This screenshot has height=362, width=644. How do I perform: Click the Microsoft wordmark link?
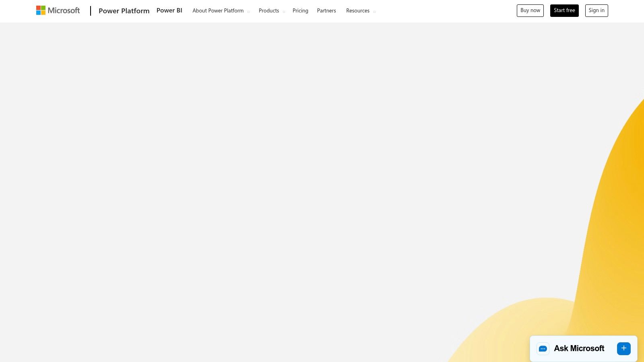click(63, 10)
